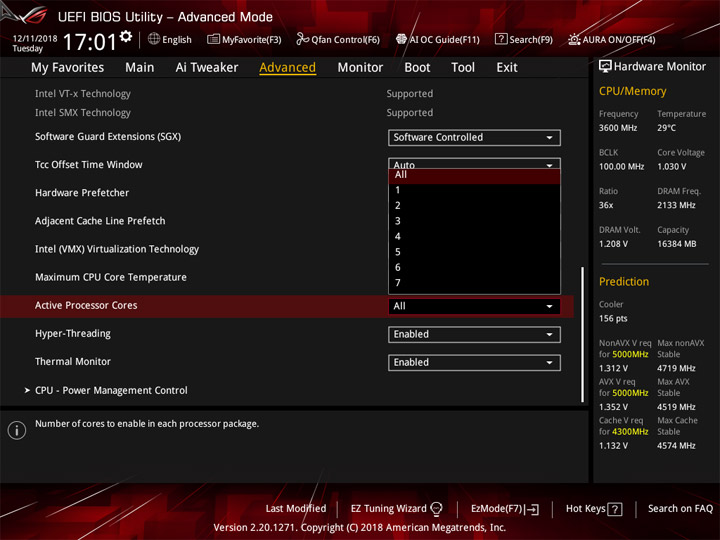720x540 pixels.
Task: Switch to the Ai Tweaker tab
Action: pos(207,68)
